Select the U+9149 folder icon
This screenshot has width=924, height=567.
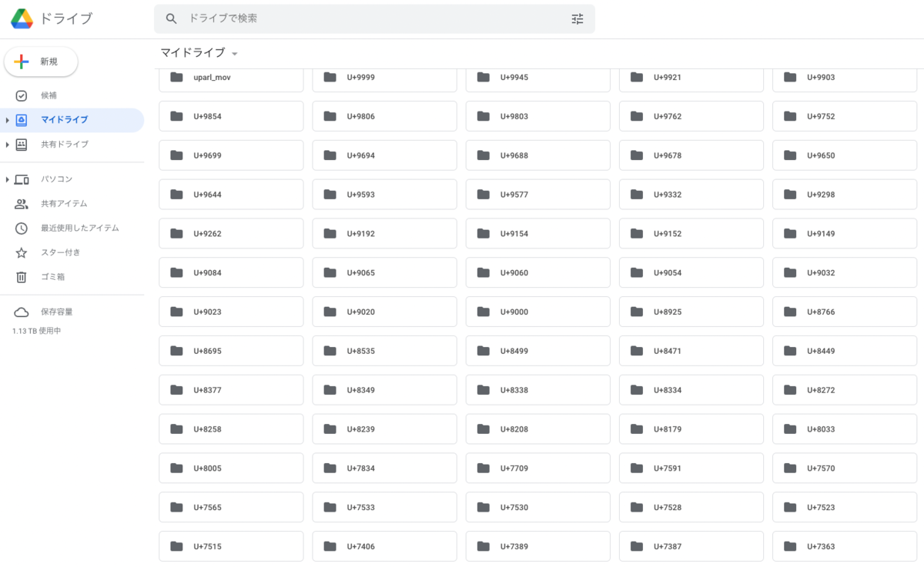click(x=790, y=234)
